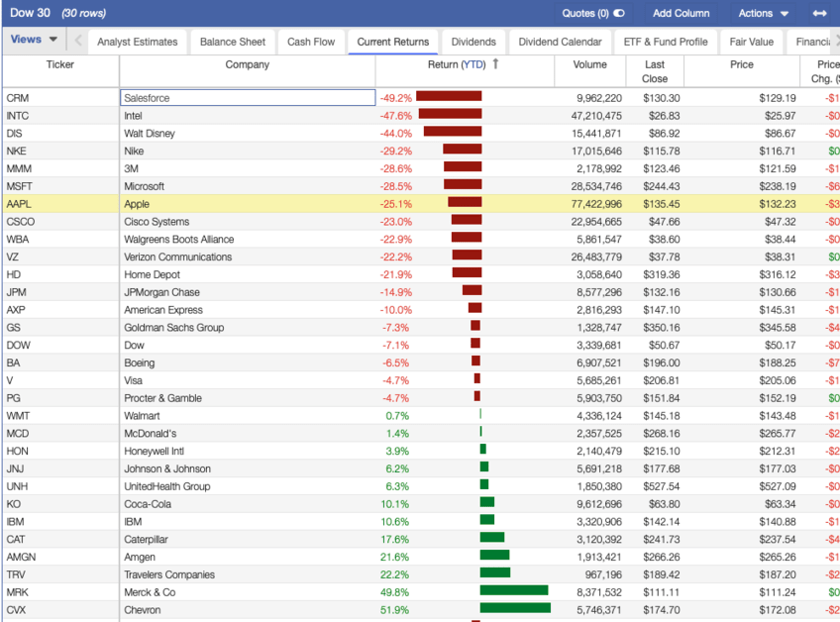Switch to the Fair Value tab
Viewport: 840px width, 622px height.
(751, 42)
